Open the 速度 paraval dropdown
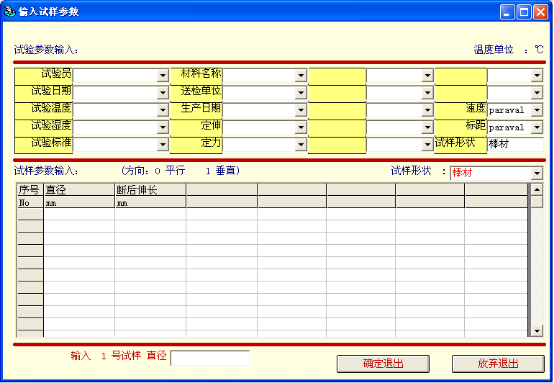 point(537,110)
